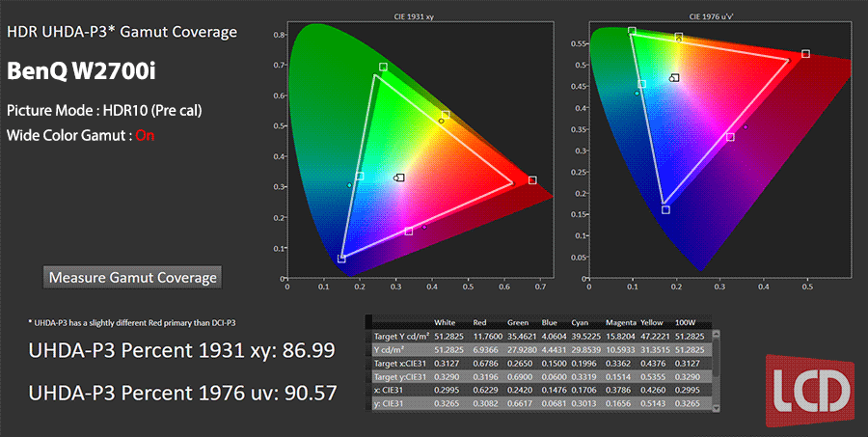This screenshot has height=437, width=868.
Task: Click the Yellow measured luminance cell 31.3515
Action: [656, 350]
